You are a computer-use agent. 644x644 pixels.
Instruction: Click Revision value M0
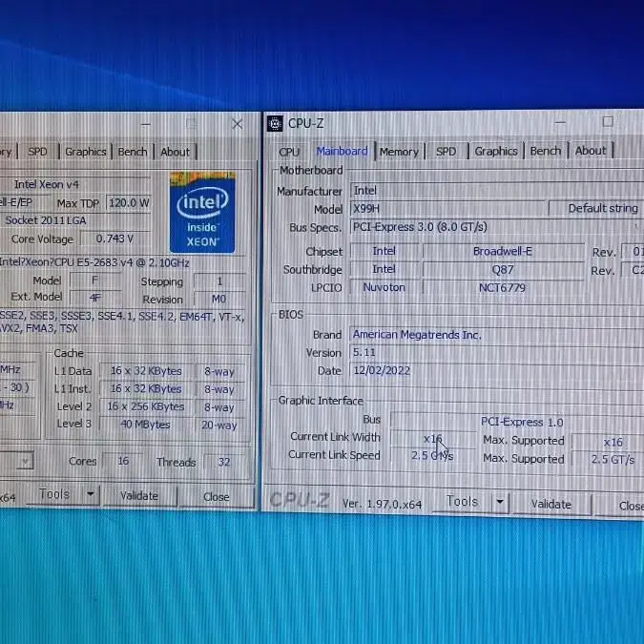pyautogui.click(x=219, y=299)
